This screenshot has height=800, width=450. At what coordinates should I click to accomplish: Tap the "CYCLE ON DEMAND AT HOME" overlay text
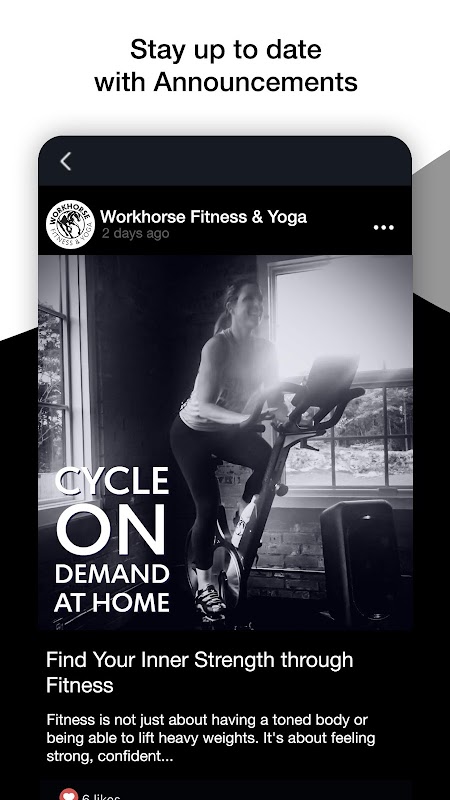pyautogui.click(x=112, y=540)
